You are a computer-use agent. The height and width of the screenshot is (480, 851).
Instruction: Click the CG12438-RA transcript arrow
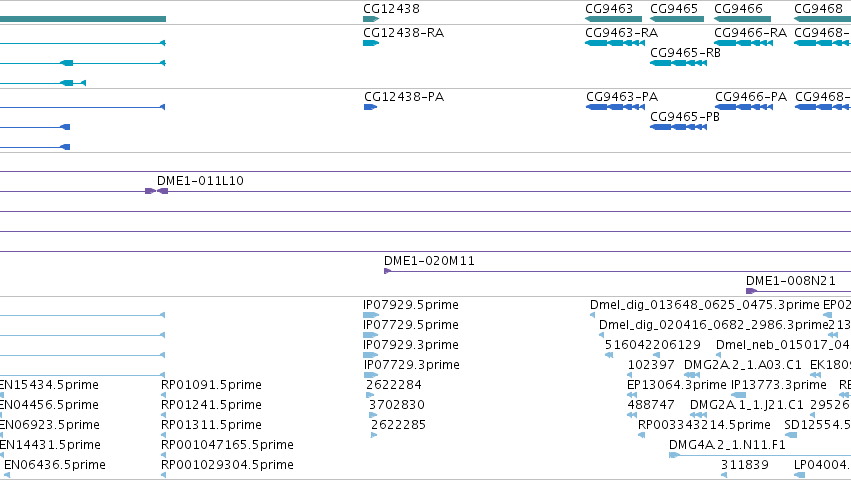(371, 43)
